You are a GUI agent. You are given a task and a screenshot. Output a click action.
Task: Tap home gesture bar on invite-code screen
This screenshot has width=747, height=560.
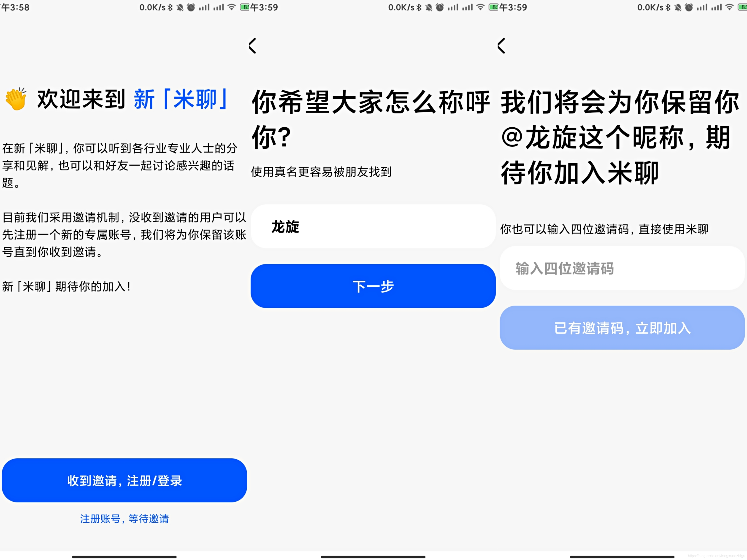click(x=622, y=557)
